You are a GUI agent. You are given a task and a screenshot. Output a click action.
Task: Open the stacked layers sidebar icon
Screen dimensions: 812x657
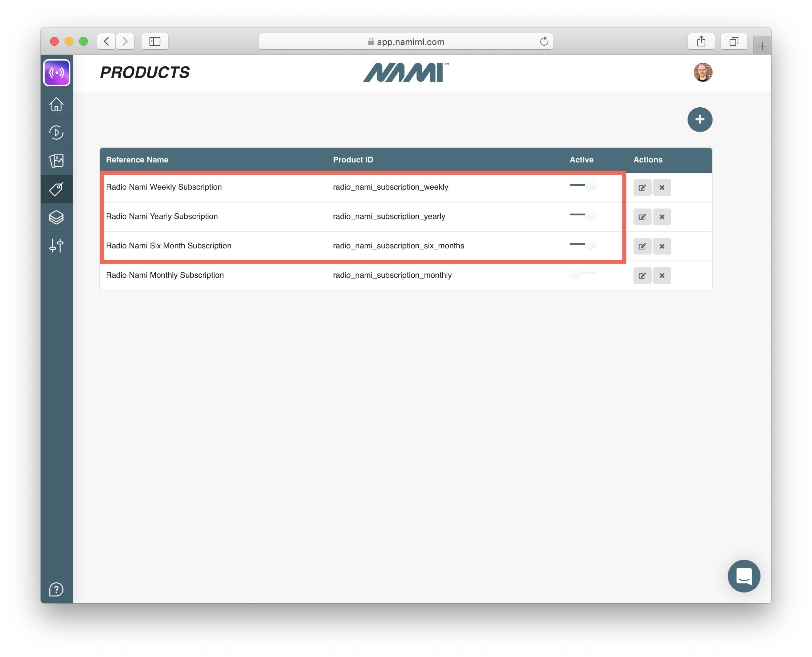point(57,217)
